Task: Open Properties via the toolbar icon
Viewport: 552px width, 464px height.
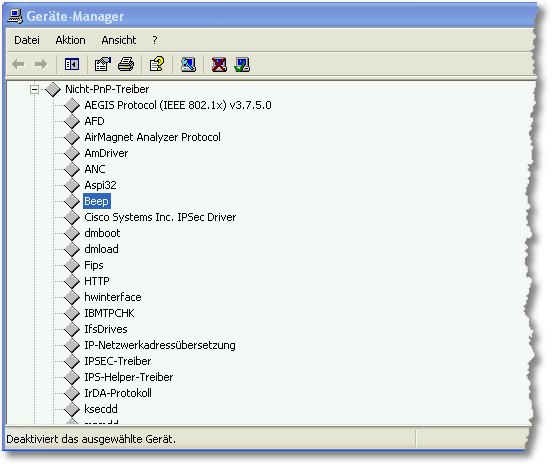Action: tap(102, 64)
